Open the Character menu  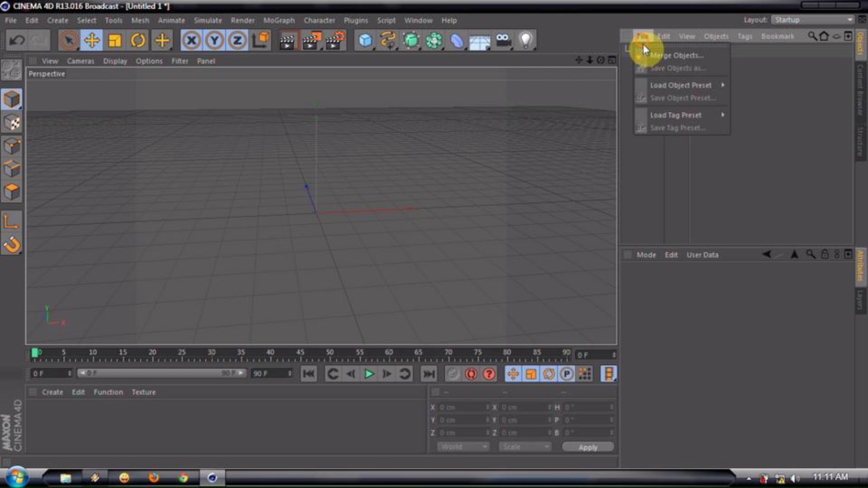click(319, 21)
